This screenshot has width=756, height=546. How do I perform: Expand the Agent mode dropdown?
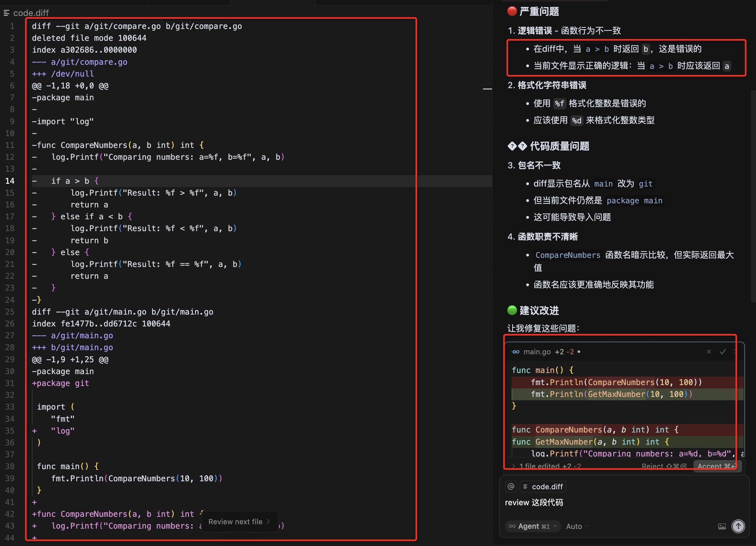point(555,526)
